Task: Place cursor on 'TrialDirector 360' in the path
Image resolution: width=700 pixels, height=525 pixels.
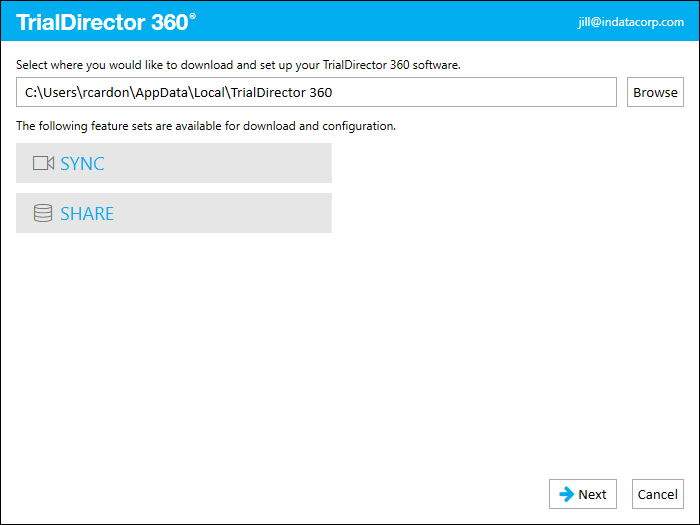Action: tap(282, 92)
